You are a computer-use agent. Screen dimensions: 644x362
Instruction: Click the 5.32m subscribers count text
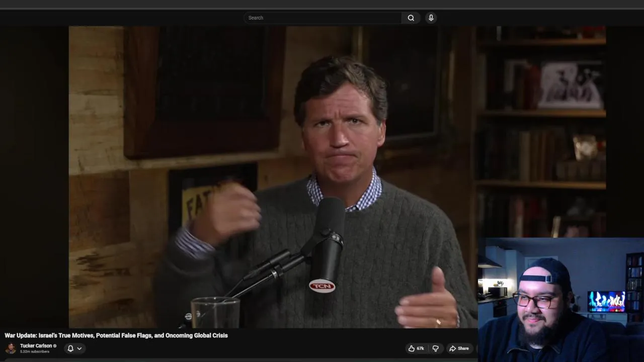coord(35,351)
